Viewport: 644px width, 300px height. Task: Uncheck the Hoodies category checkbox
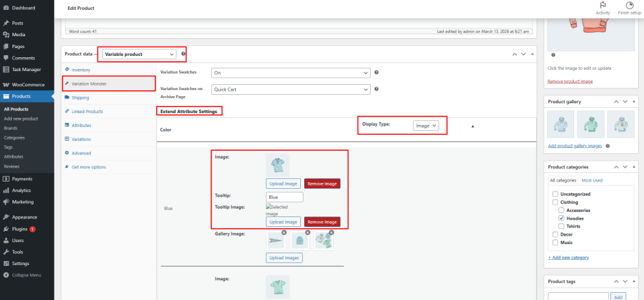(561, 218)
